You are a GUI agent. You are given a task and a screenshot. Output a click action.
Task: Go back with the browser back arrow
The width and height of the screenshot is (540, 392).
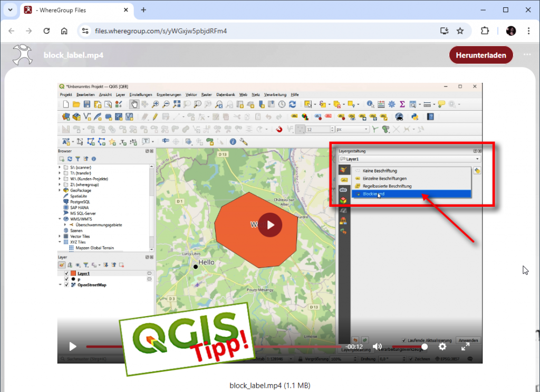[x=12, y=31]
